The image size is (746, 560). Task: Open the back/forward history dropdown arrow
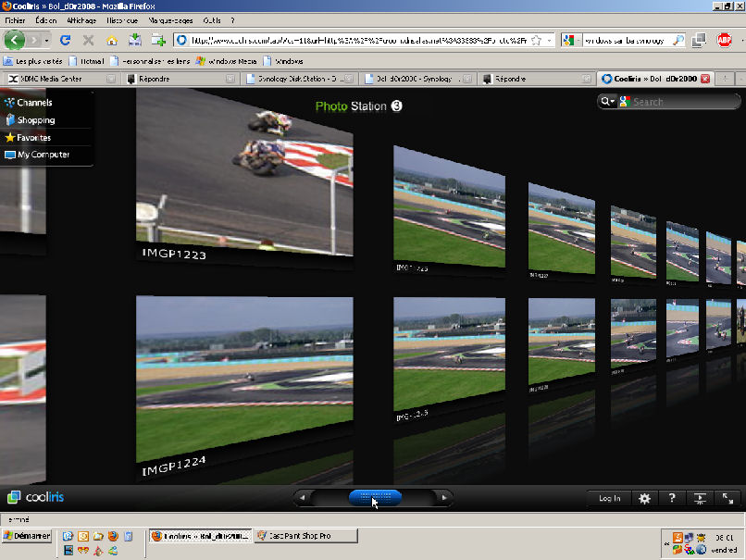tap(46, 41)
